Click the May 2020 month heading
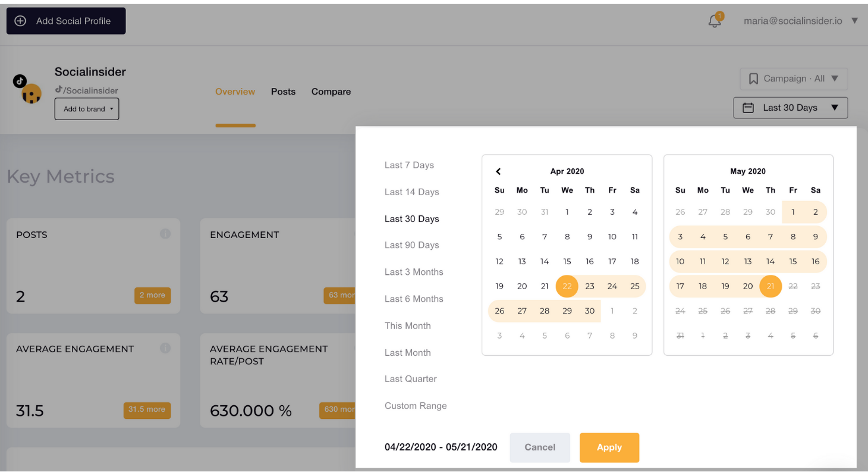This screenshot has height=476, width=868. (x=748, y=171)
